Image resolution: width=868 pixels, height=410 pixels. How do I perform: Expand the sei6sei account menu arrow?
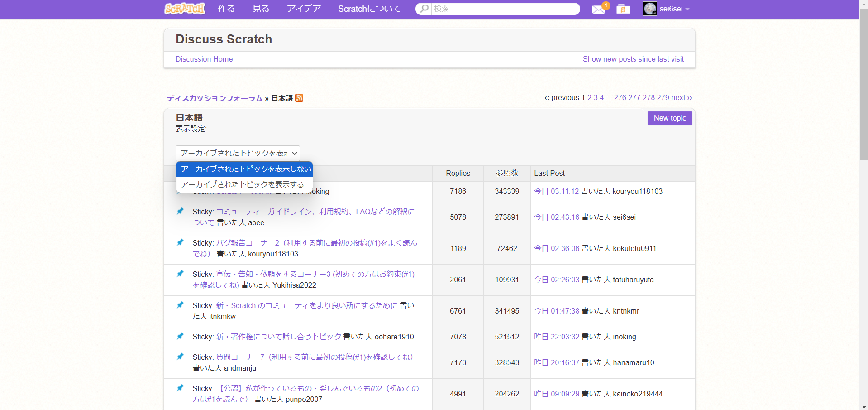pyautogui.click(x=687, y=9)
